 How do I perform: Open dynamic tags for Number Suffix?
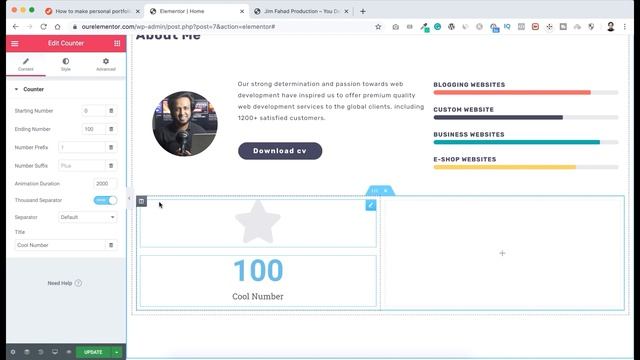pyautogui.click(x=111, y=166)
